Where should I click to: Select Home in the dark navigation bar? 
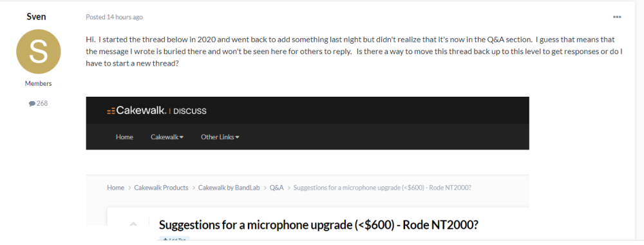pos(124,137)
